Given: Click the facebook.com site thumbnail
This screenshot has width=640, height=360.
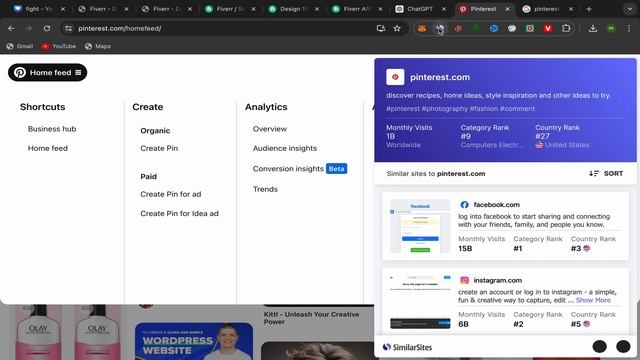Looking at the screenshot, I should [x=420, y=226].
